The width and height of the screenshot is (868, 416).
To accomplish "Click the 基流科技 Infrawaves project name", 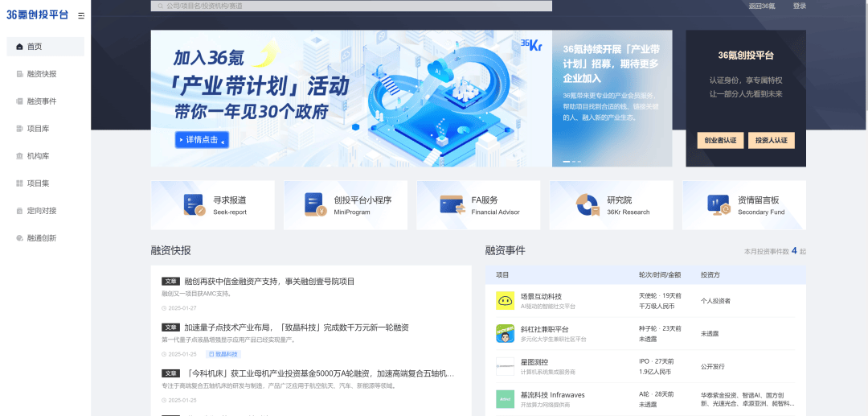I will coord(552,395).
